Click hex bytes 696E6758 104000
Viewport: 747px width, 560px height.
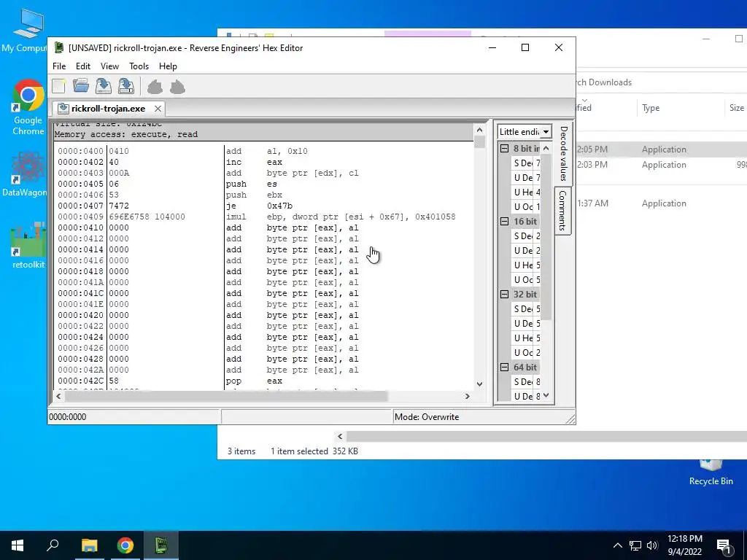[147, 217]
